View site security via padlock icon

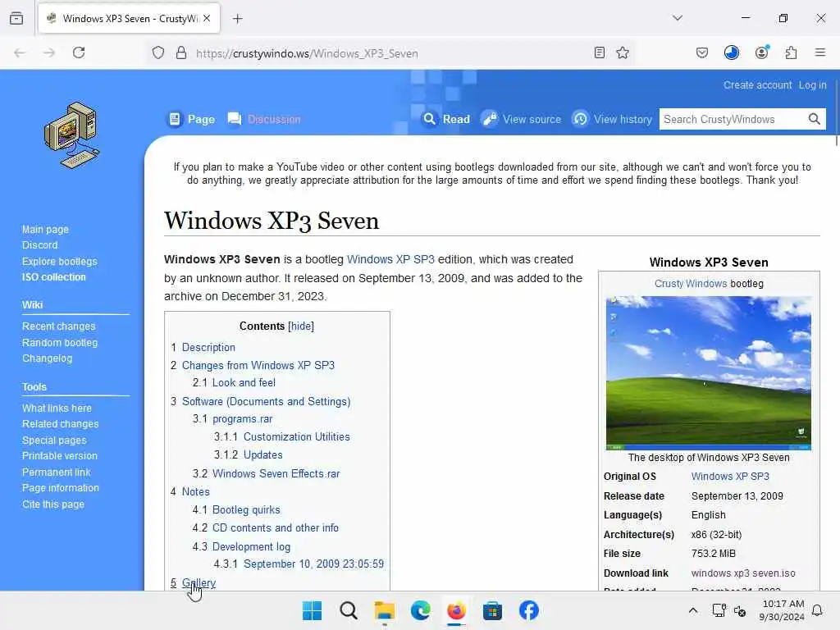pos(181,52)
